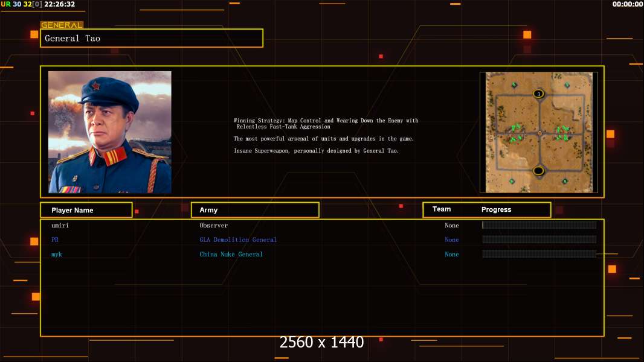Click the Observer army entry
Image resolution: width=644 pixels, height=362 pixels.
point(214,226)
